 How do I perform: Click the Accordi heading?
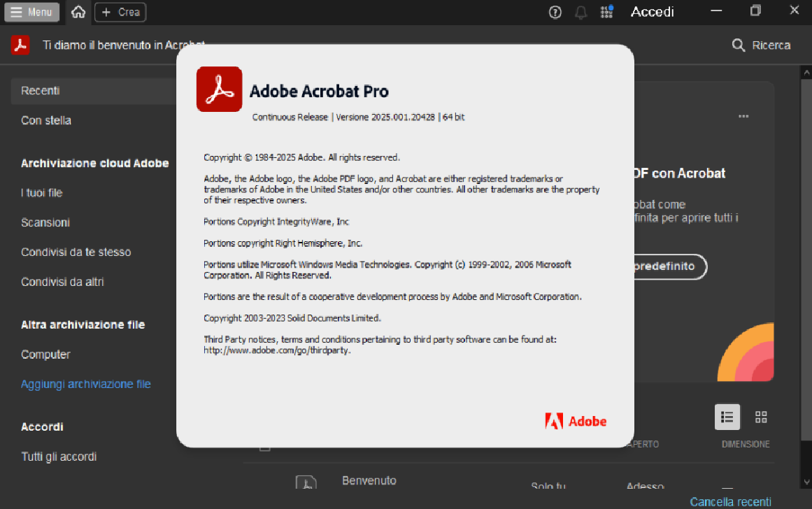tap(42, 426)
